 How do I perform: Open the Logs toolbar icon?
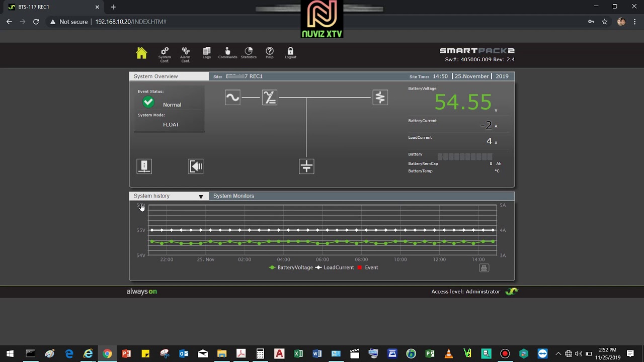pos(207,53)
